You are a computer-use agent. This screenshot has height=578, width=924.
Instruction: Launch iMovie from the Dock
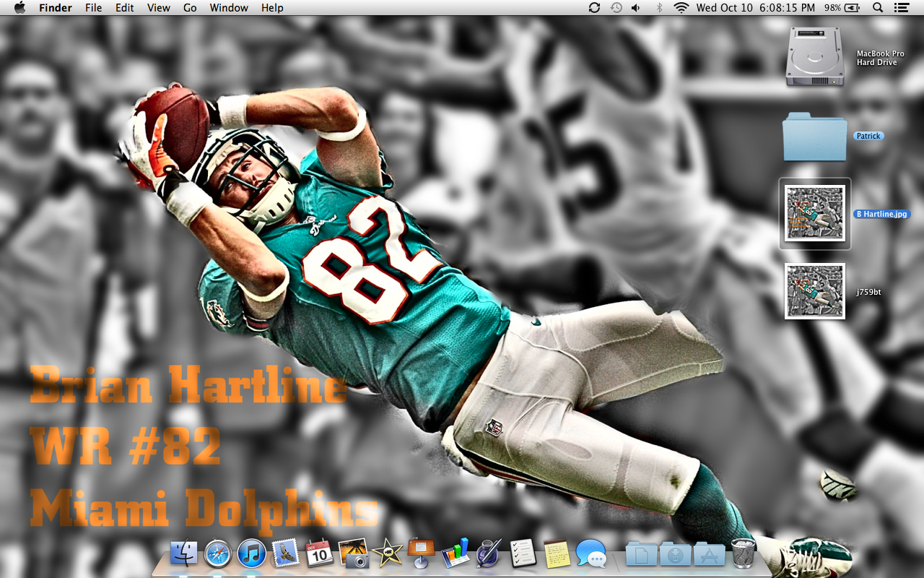pyautogui.click(x=388, y=553)
